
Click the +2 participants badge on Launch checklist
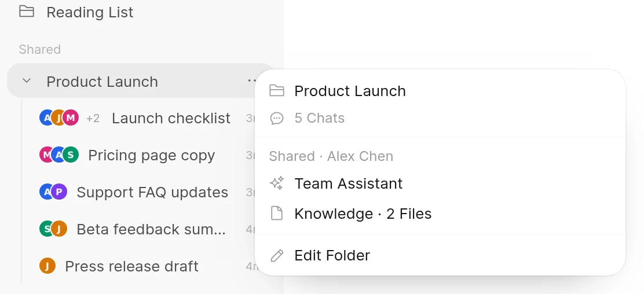93,118
